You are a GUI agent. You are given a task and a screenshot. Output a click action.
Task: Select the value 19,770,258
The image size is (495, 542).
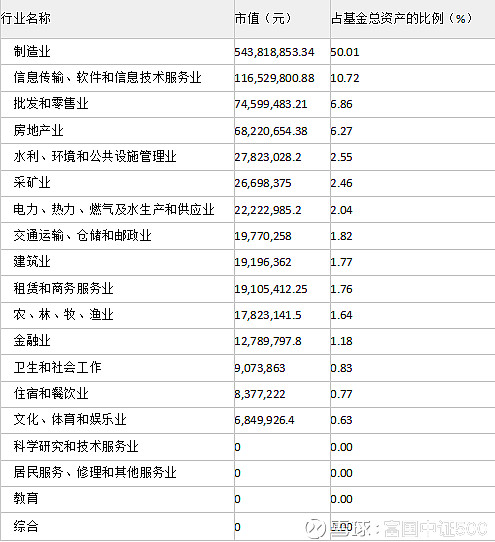click(x=263, y=236)
